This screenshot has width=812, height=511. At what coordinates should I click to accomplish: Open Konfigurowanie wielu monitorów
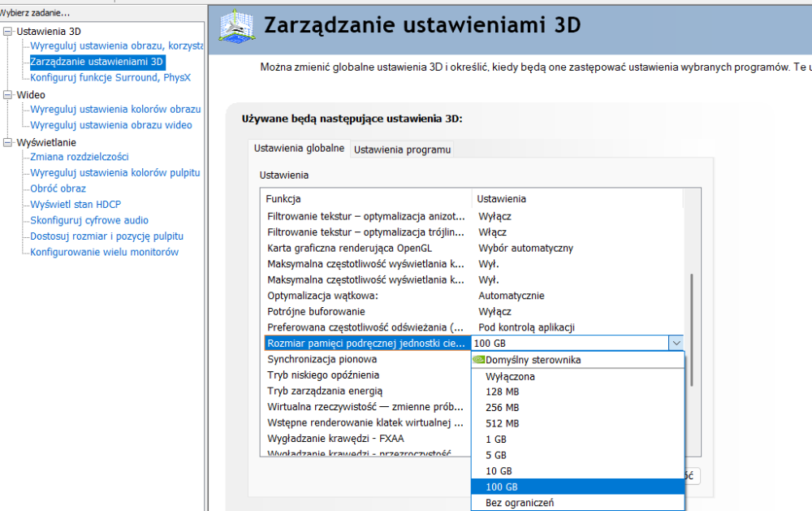(104, 252)
